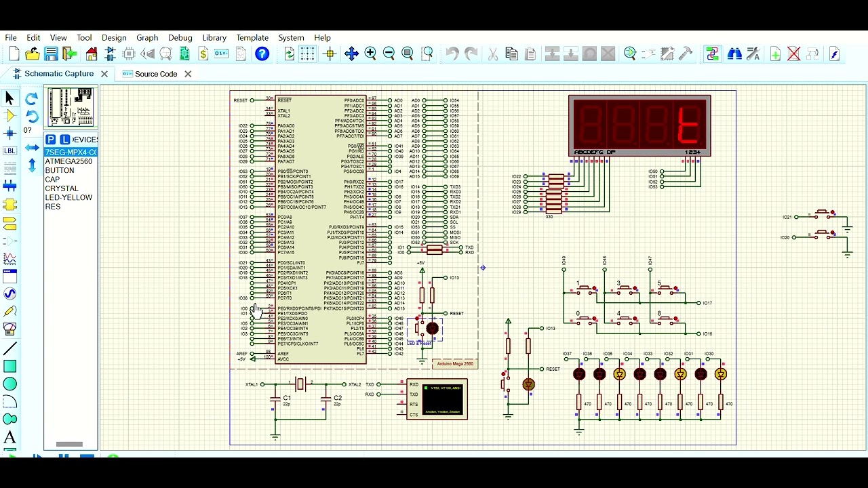868x488 pixels.
Task: Select the 2D text tool
Action: [x=9, y=437]
